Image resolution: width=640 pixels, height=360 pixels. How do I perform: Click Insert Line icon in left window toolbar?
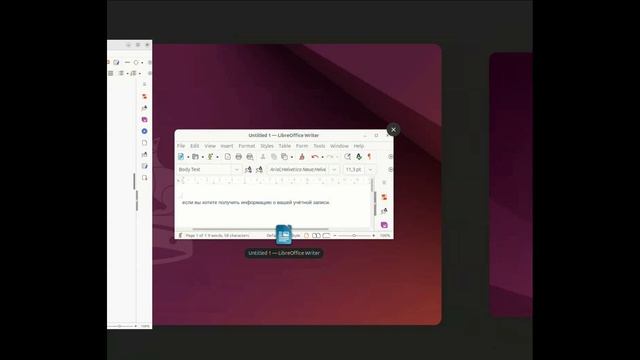[x=127, y=62]
